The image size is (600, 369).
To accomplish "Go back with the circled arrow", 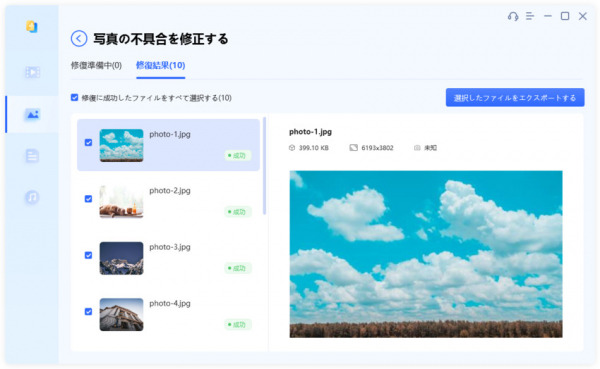I will point(79,39).
